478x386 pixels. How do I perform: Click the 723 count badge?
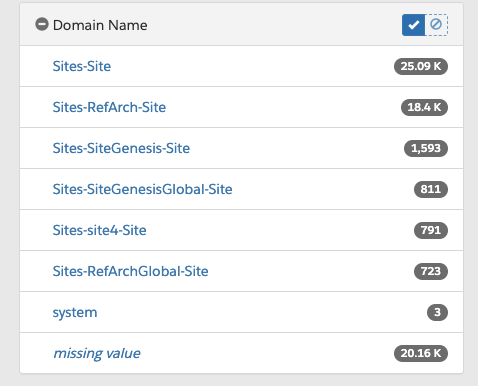click(431, 271)
